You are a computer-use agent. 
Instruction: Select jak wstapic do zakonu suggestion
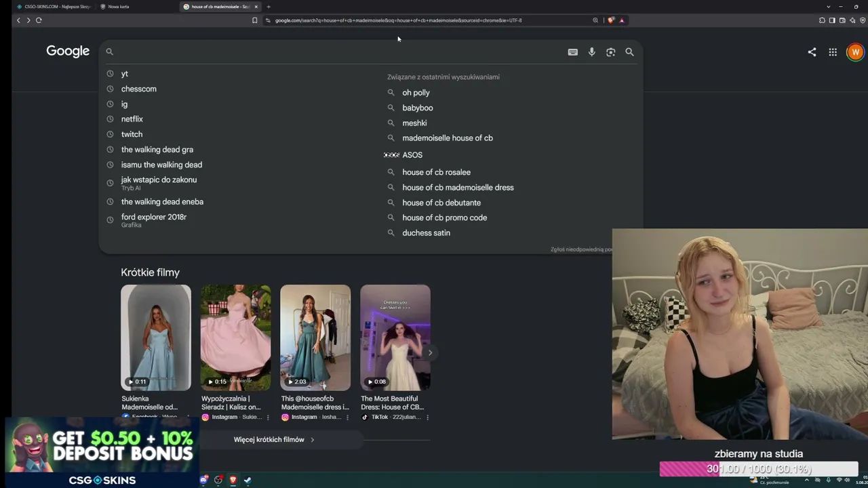coord(159,180)
